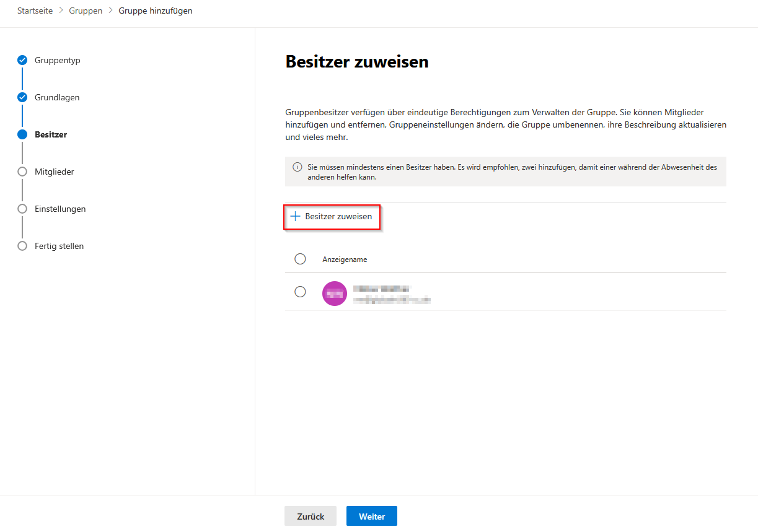Select all owners via the Anzeigename header circle
The image size is (758, 532).
[x=301, y=259]
